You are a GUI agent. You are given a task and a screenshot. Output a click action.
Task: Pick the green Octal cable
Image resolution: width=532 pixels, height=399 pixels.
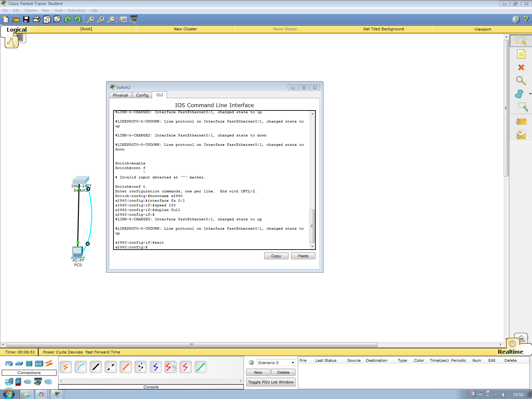pyautogui.click(x=201, y=367)
